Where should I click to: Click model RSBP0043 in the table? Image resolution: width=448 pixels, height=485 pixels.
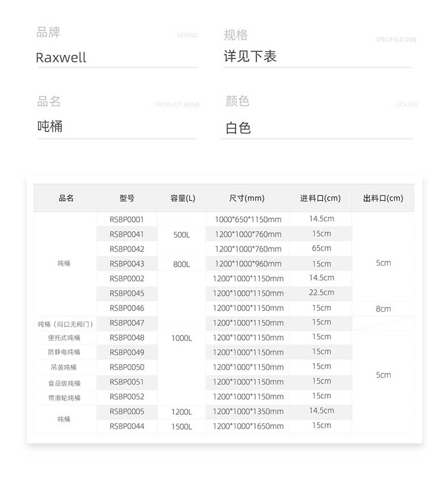tap(127, 263)
